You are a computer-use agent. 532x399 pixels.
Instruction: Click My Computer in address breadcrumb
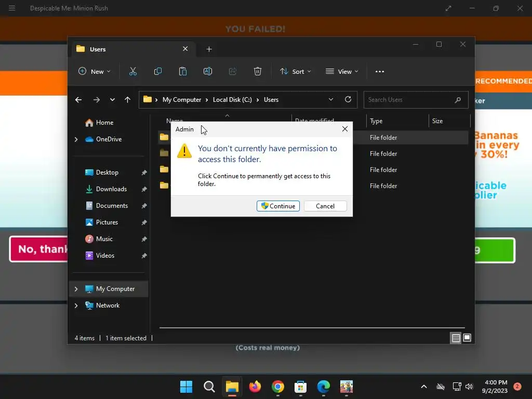click(182, 100)
